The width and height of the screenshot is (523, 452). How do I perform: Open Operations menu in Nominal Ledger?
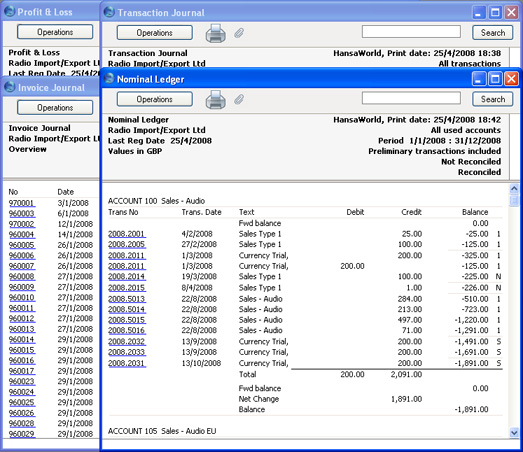tap(154, 99)
